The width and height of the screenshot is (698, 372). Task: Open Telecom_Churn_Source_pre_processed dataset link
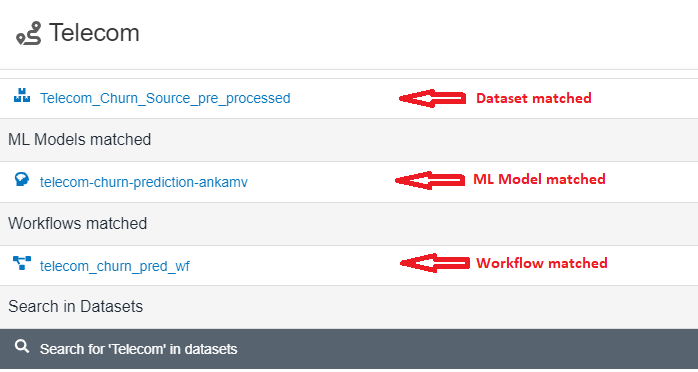pos(165,98)
